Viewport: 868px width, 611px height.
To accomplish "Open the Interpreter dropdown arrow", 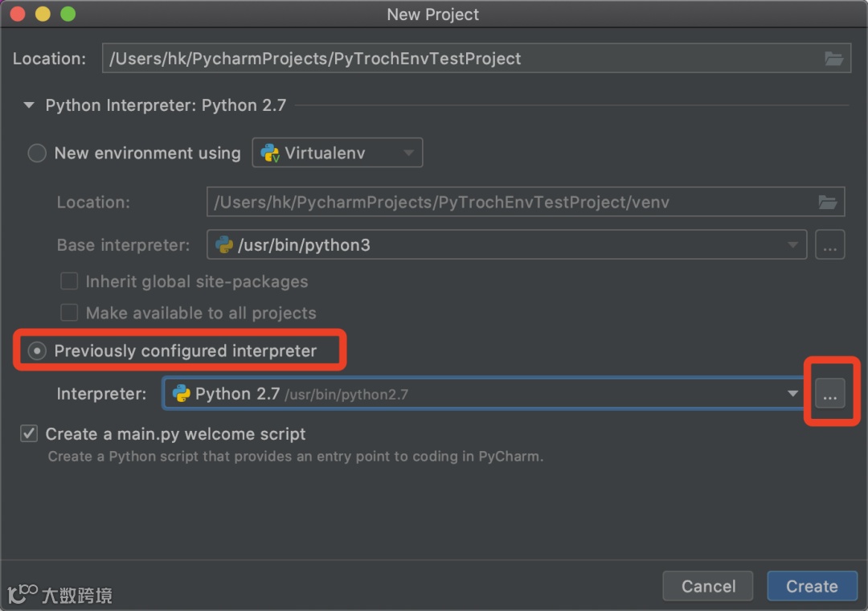I will pos(792,393).
